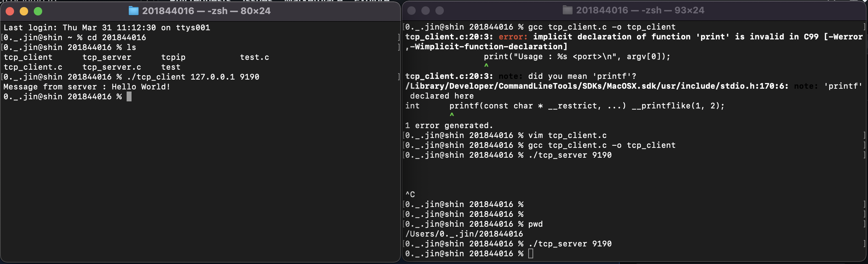
Task: Click 'test.c' entry in ls output
Action: click(255, 57)
